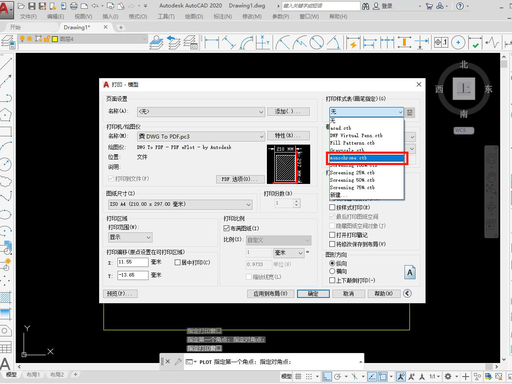Enable the 将修改保存到布局 checkbox

(x=332, y=244)
